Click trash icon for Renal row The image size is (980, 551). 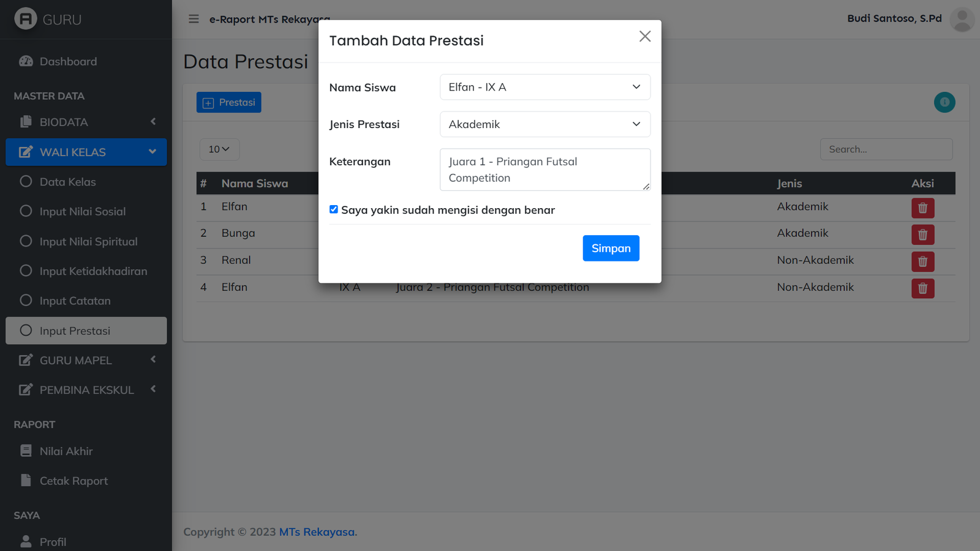point(922,261)
